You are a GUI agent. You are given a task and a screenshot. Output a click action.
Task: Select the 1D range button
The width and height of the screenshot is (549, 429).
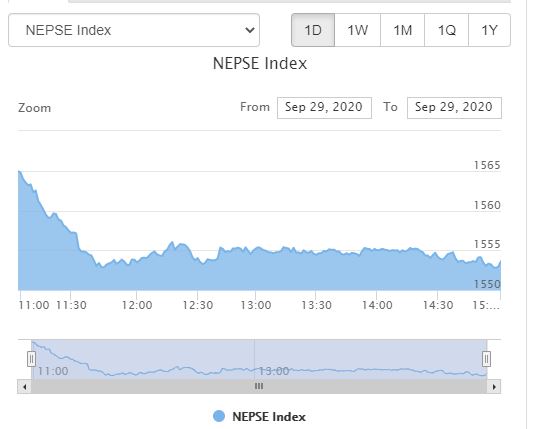pyautogui.click(x=313, y=30)
